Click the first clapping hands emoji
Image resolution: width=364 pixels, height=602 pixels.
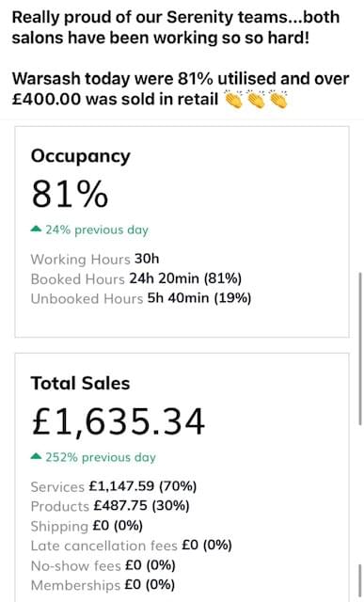[x=233, y=99]
